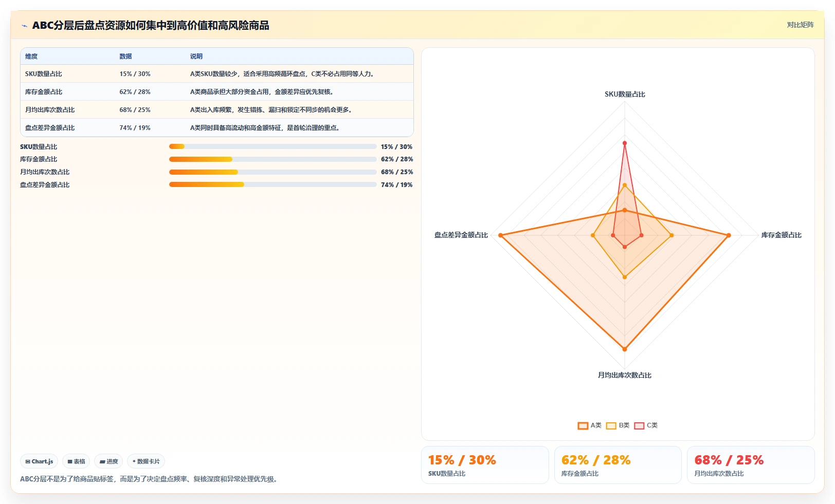Click the icon before the ABC分层 title

tap(24, 26)
